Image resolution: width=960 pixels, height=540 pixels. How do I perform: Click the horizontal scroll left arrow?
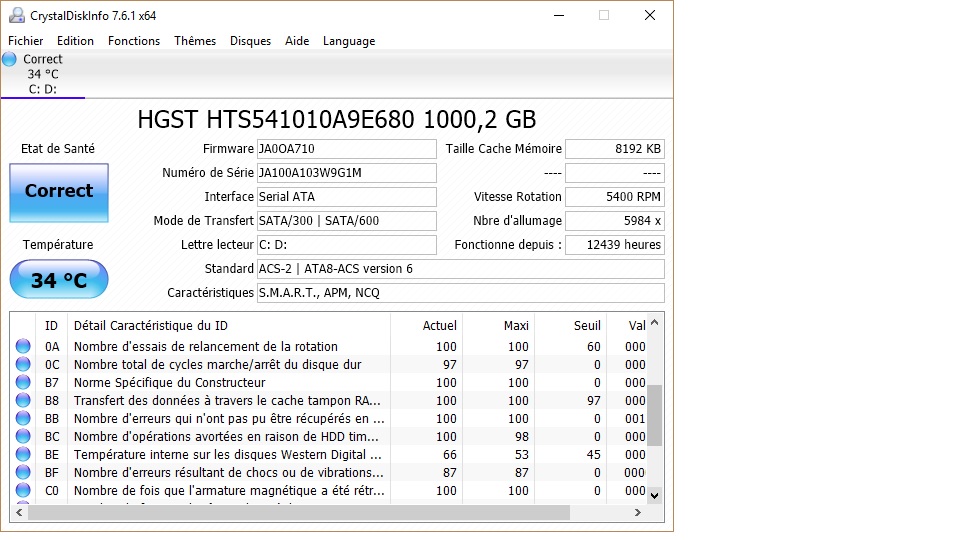19,512
